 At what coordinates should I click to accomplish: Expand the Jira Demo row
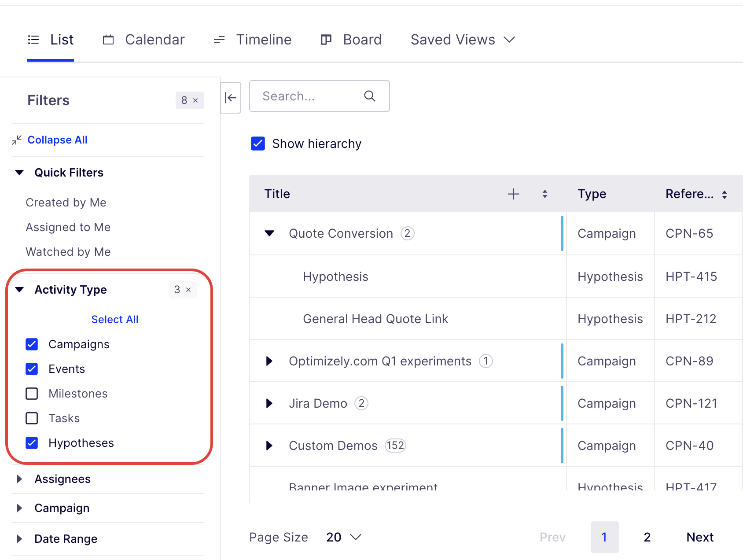pyautogui.click(x=269, y=403)
